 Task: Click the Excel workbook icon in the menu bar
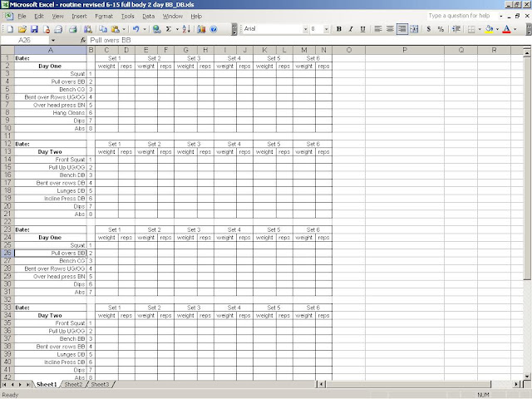(x=8, y=16)
